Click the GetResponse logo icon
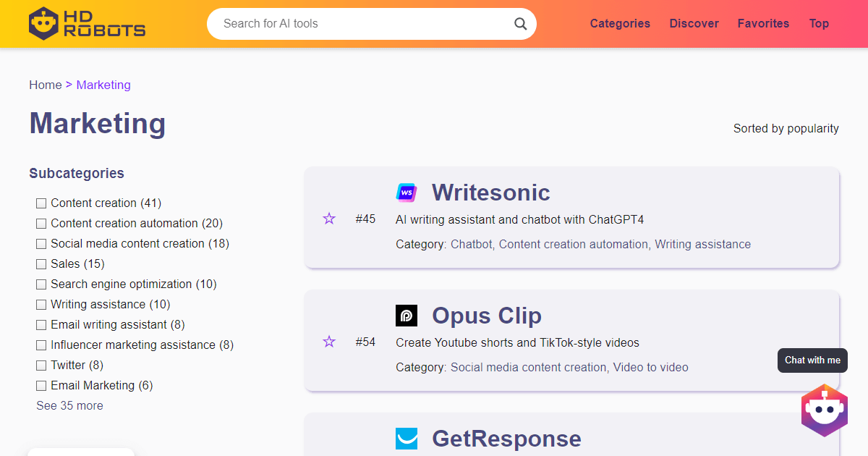The image size is (868, 456). click(x=407, y=439)
